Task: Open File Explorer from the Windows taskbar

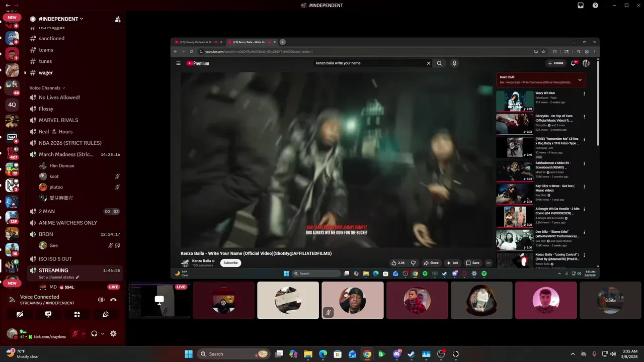Action: 308,354
